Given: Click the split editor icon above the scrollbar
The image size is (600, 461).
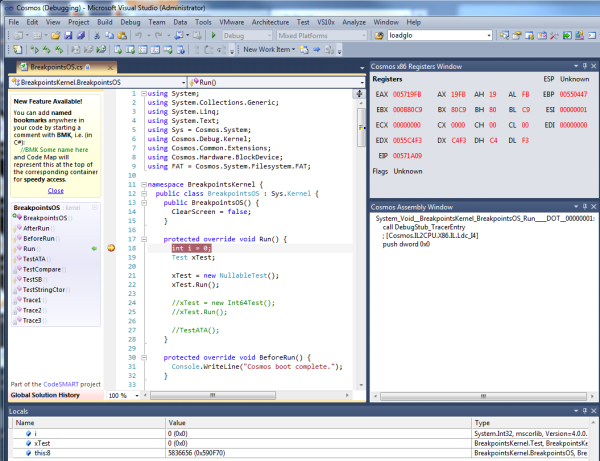Looking at the screenshot, I should (x=359, y=94).
